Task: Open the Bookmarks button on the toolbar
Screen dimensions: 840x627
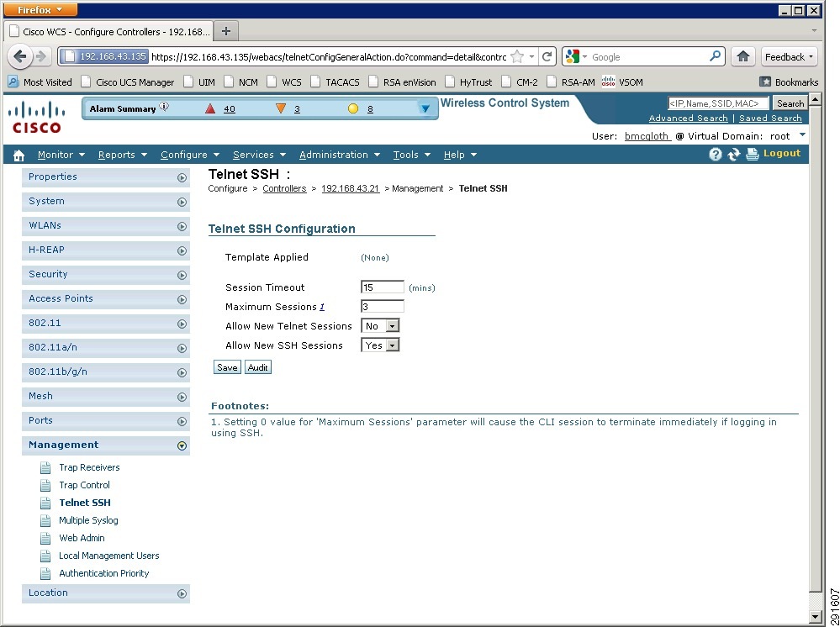Action: (789, 82)
